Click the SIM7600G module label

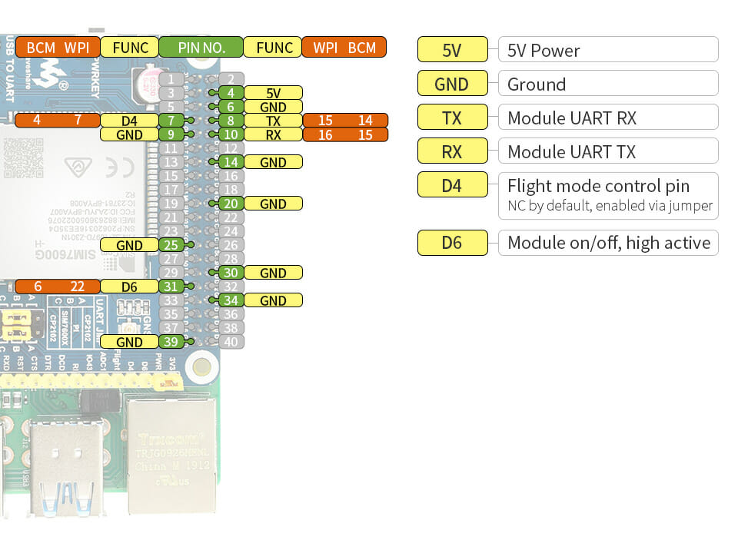tap(65, 255)
